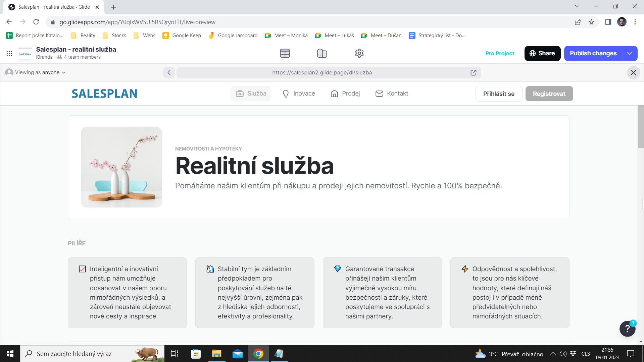Open project Settings gear icon
Viewport: 644px width, 362px height.
[359, 53]
